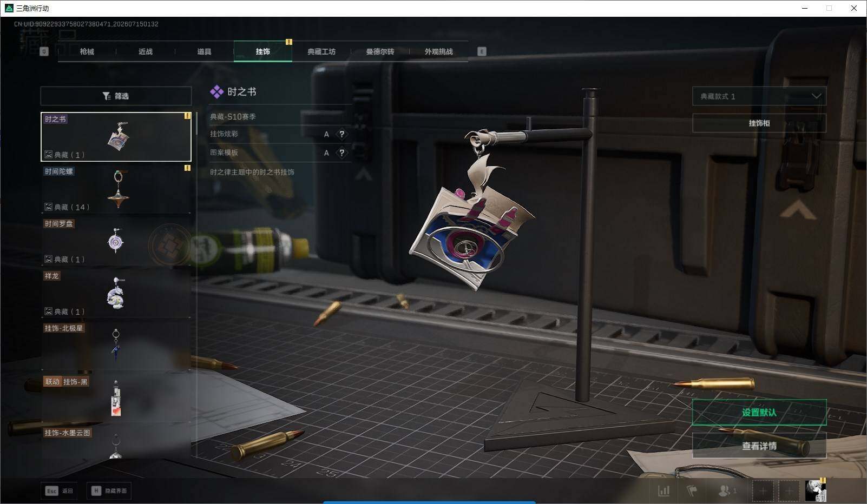Select the 挂饰-北极星 charm item
This screenshot has width=867, height=504.
click(x=116, y=346)
